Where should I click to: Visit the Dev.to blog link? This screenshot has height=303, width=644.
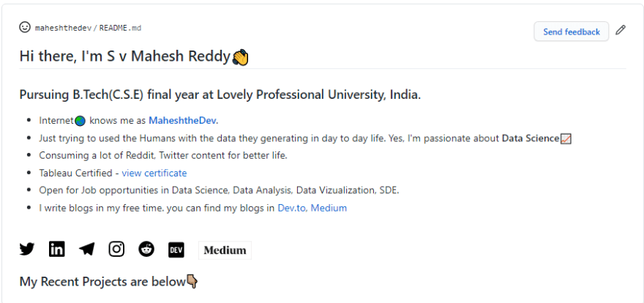(x=291, y=208)
